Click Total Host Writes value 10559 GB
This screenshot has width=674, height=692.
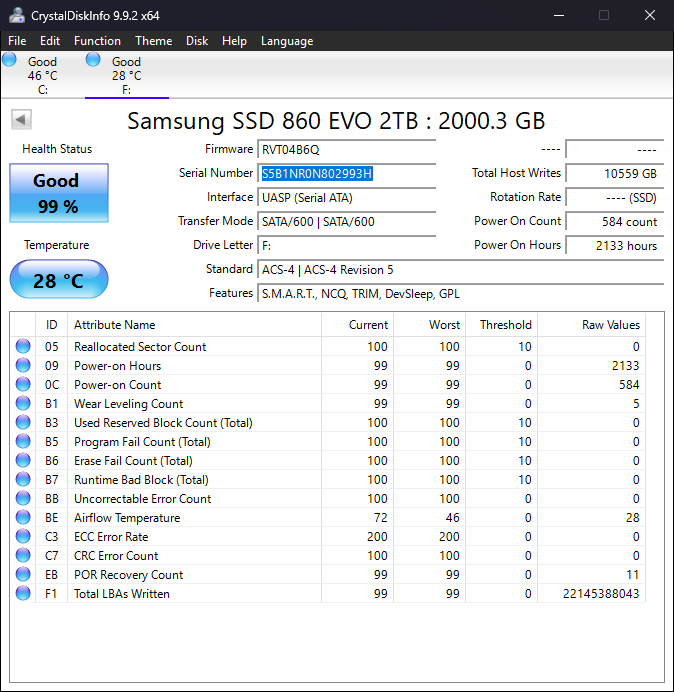click(614, 174)
